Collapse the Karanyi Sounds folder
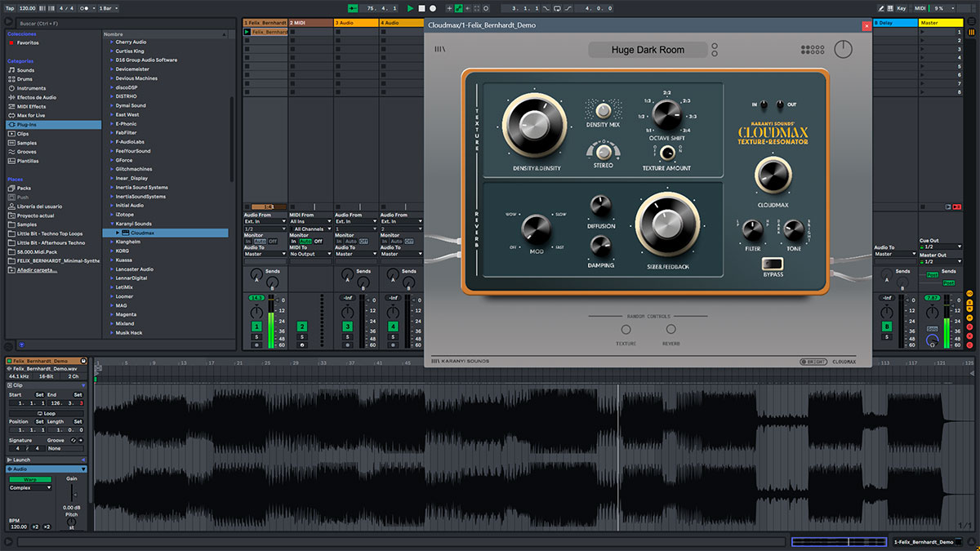980x551 pixels. click(x=113, y=224)
